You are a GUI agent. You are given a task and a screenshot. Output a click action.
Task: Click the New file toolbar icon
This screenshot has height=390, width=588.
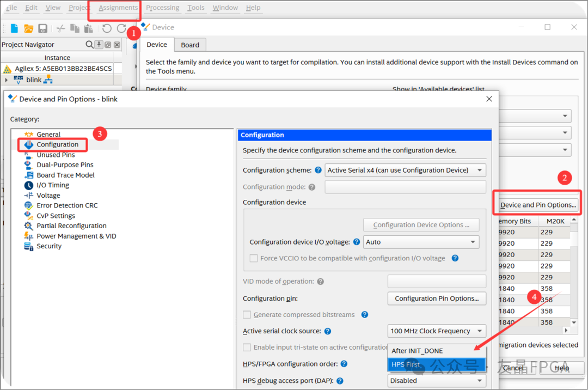click(14, 28)
